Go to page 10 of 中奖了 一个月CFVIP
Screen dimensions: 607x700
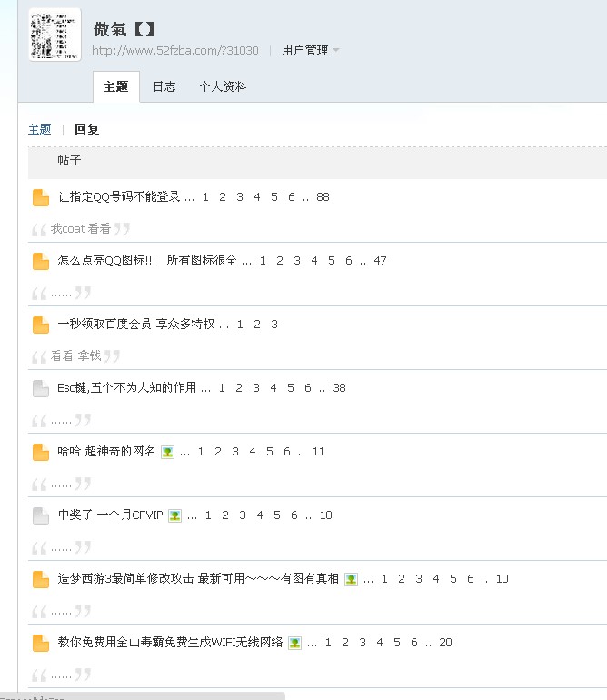coord(326,515)
